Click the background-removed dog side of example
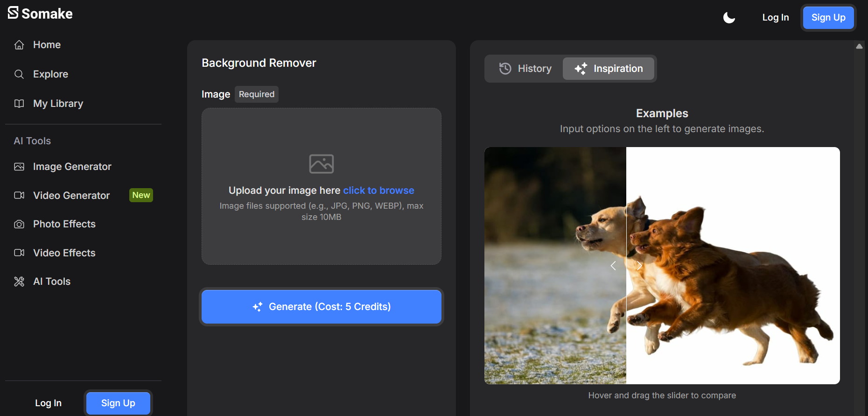Screen dimensions: 868x416 coord(733,266)
